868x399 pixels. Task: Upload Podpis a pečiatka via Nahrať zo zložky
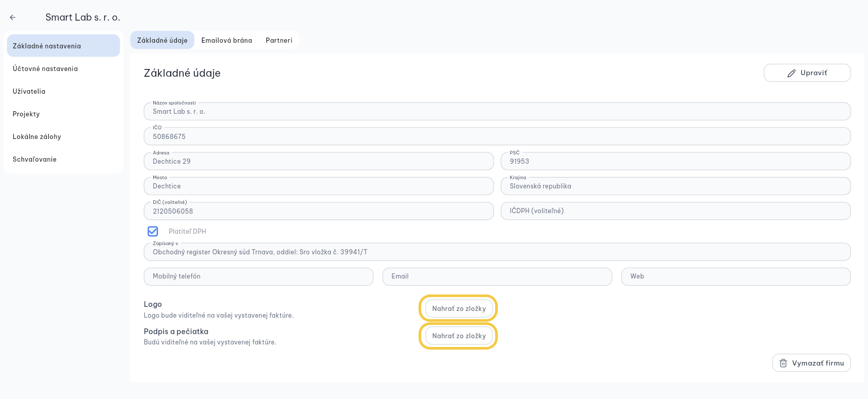459,336
